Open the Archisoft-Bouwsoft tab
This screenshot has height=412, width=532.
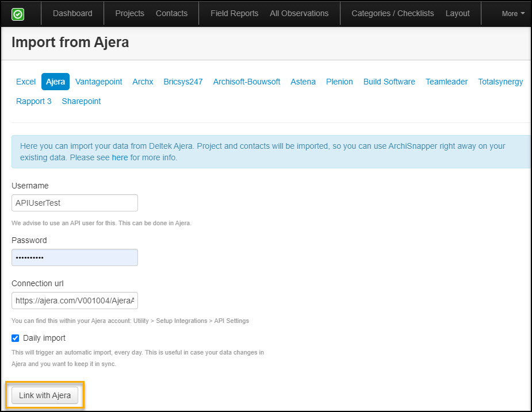coord(247,82)
